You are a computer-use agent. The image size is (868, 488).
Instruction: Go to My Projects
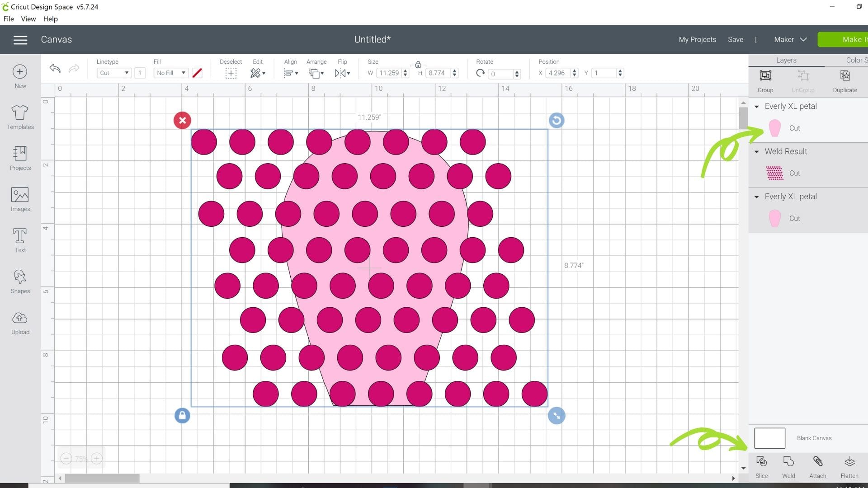(x=697, y=39)
